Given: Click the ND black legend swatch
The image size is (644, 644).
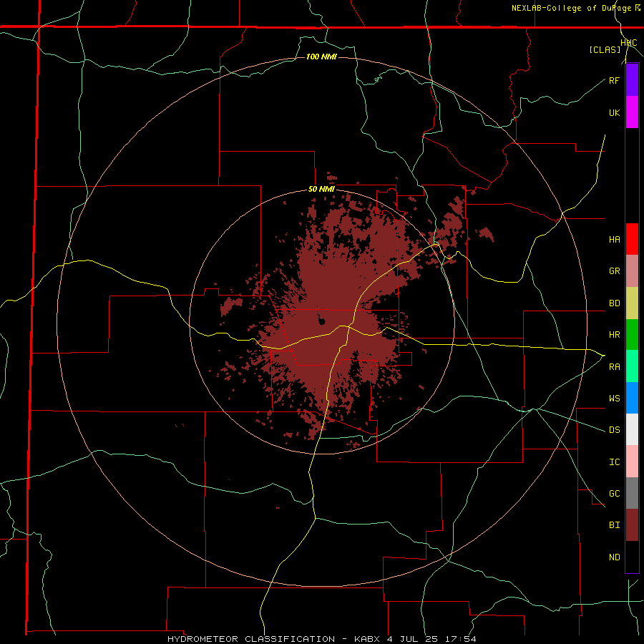Looking at the screenshot, I should pyautogui.click(x=632, y=557).
